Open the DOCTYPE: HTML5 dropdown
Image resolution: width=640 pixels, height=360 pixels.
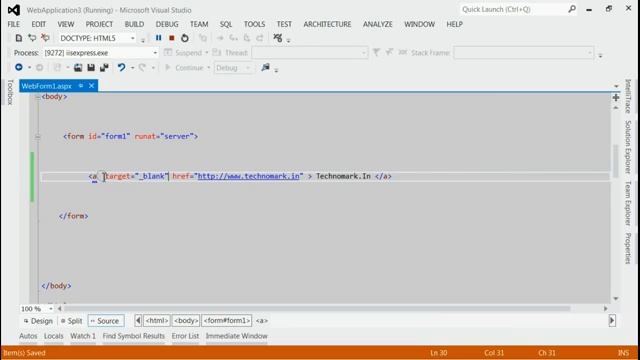tap(133, 38)
